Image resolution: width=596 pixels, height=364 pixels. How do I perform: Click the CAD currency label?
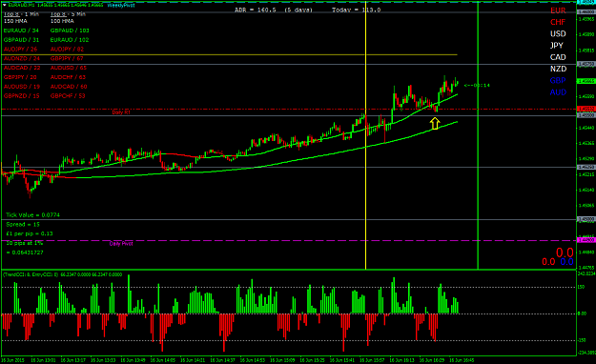point(558,57)
